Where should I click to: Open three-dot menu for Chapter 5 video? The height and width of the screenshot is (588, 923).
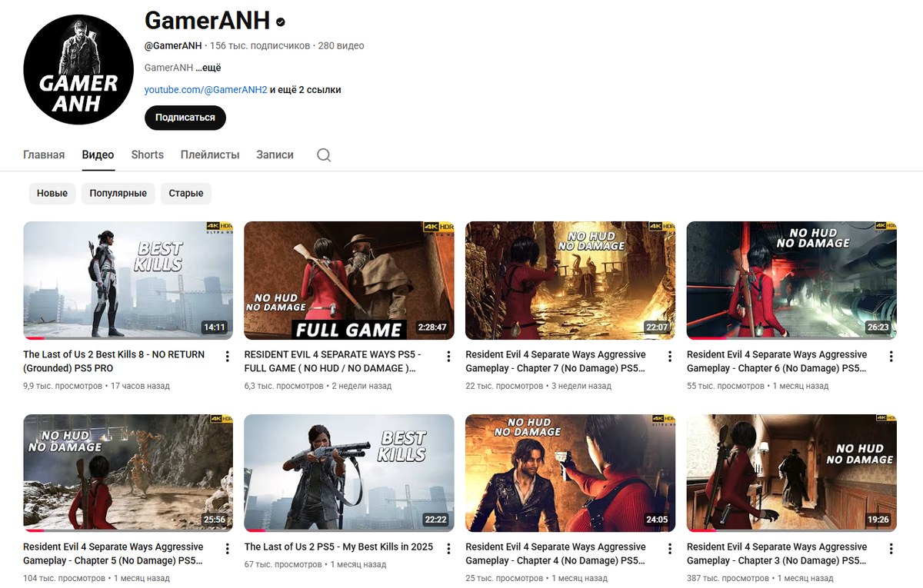tap(227, 549)
